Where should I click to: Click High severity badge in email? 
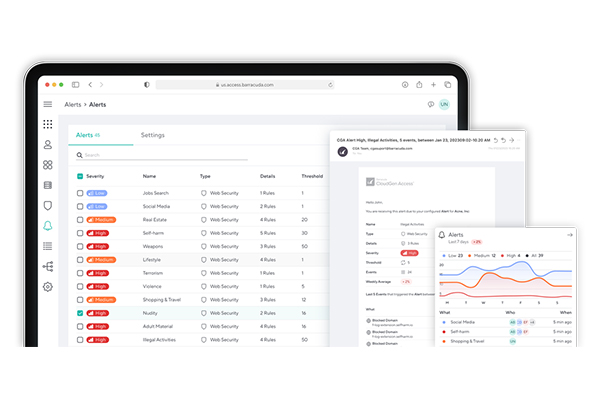(x=409, y=253)
